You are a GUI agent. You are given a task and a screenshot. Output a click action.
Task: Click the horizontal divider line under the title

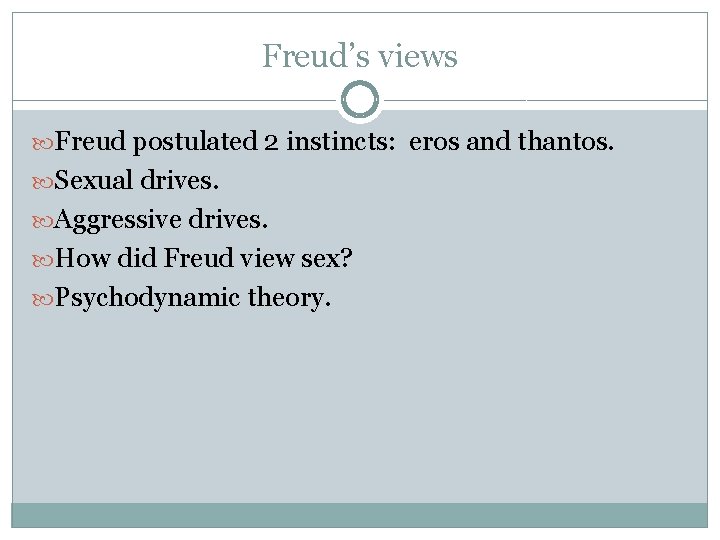(174, 100)
